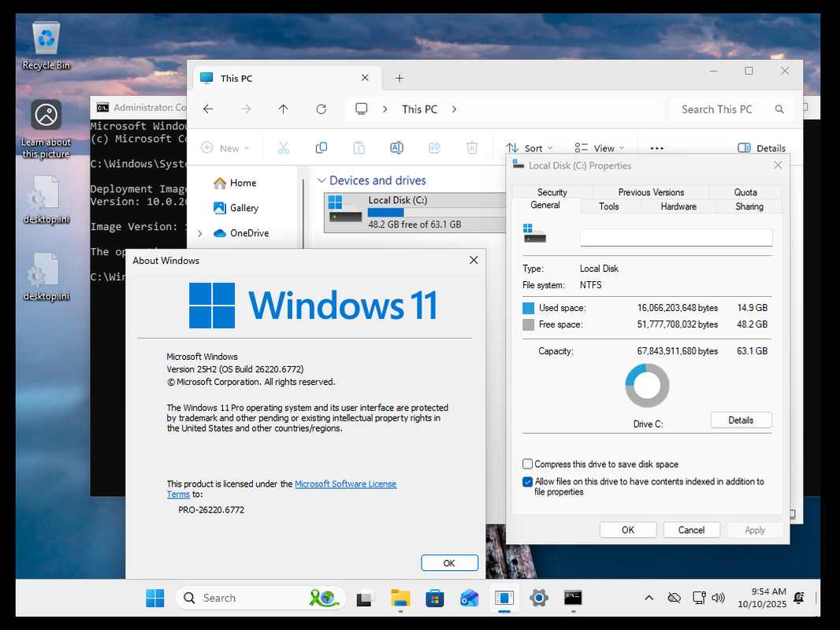Click the gray Free space color swatch
The image size is (840, 630).
528,325
